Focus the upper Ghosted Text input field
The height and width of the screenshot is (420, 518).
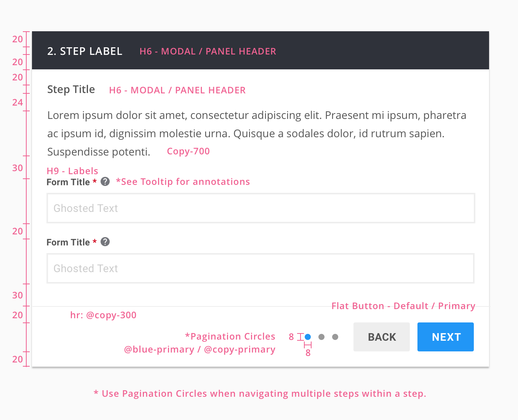click(x=261, y=208)
